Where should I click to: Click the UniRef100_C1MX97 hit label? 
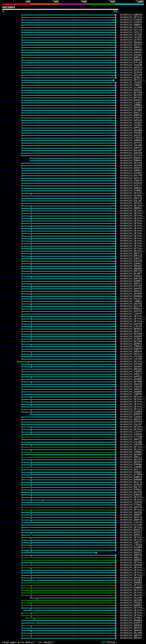tap(131, 314)
